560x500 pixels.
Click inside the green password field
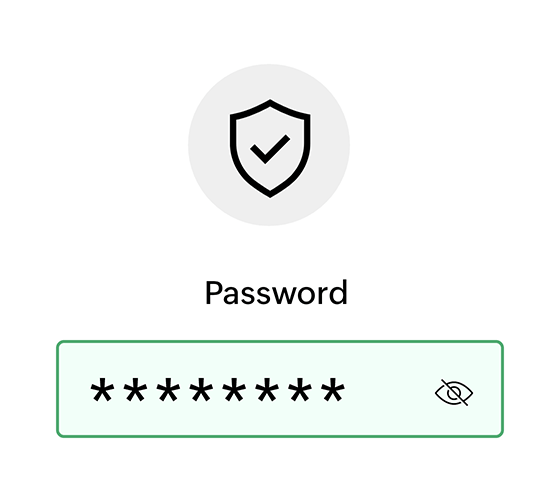[x=280, y=389]
